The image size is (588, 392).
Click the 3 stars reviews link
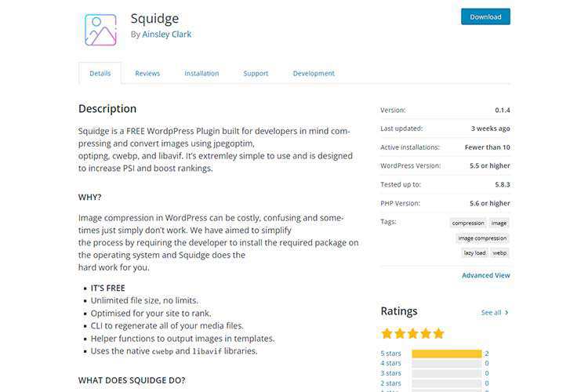390,373
